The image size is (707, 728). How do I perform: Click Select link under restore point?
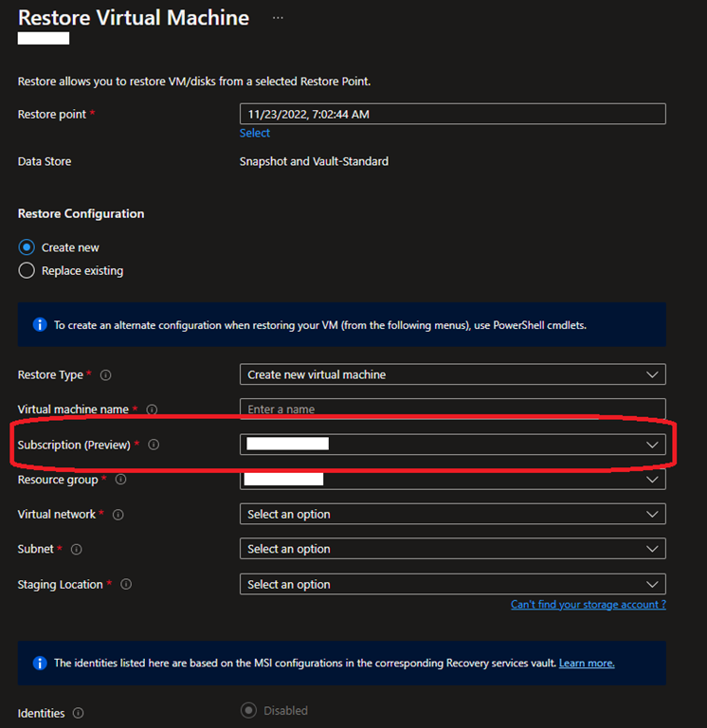click(x=255, y=134)
